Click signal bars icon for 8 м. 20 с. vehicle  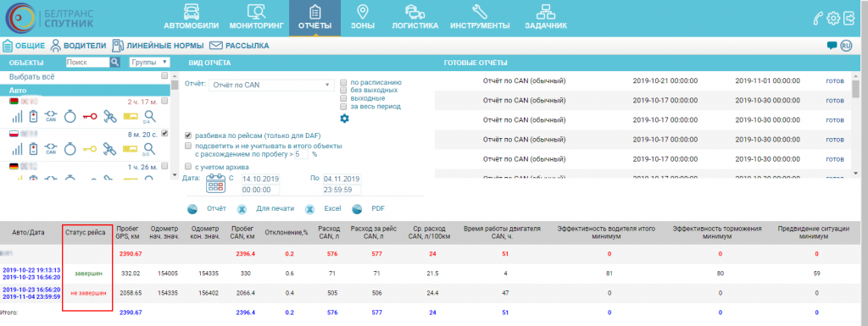click(x=18, y=149)
